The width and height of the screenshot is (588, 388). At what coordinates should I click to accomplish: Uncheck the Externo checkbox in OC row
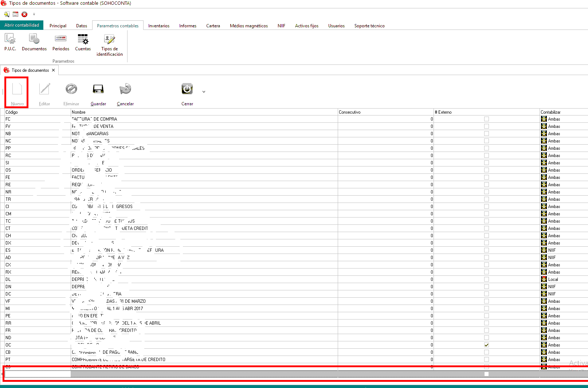pyautogui.click(x=486, y=345)
